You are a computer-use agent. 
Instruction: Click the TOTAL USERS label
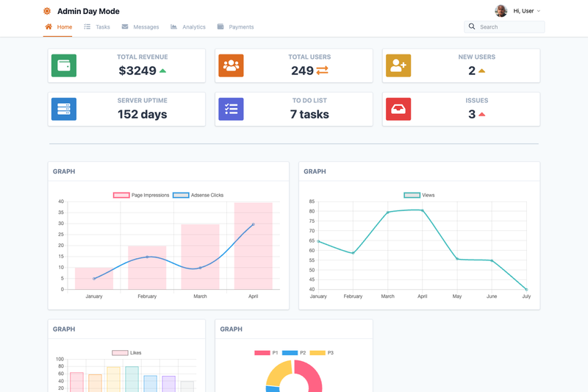pyautogui.click(x=309, y=57)
